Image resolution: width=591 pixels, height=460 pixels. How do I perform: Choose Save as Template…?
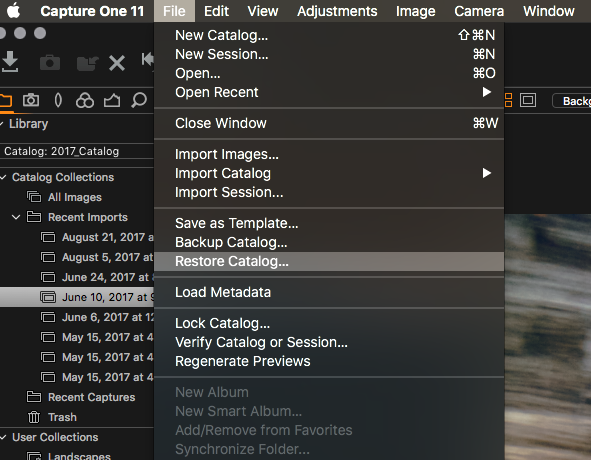329,223
